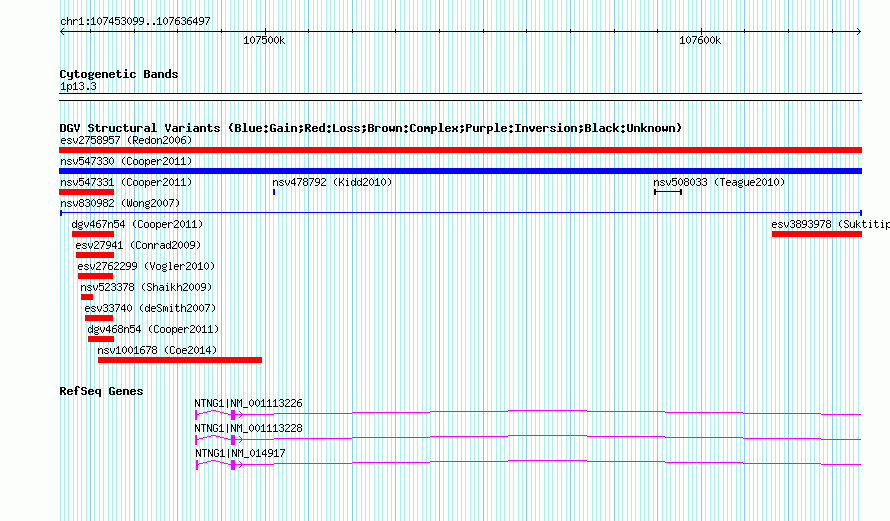
Task: Select the 1p13.3 band label
Action: tap(78, 86)
